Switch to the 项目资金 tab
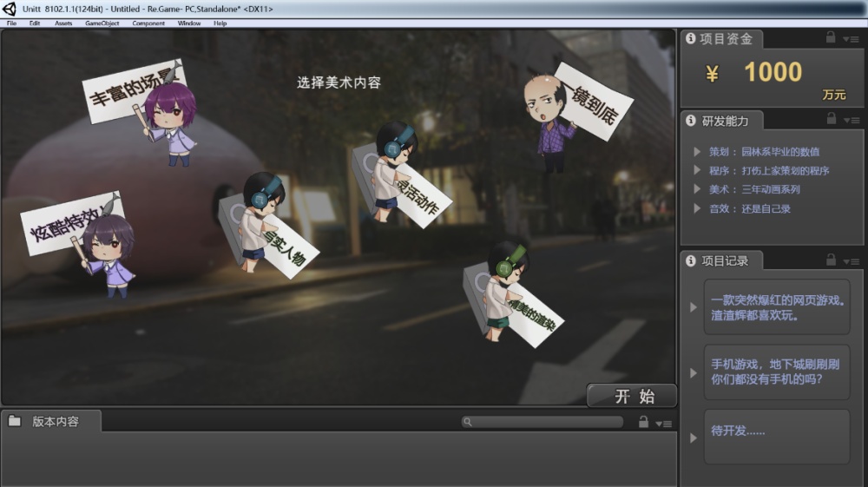The height and width of the screenshot is (487, 868). (x=721, y=39)
